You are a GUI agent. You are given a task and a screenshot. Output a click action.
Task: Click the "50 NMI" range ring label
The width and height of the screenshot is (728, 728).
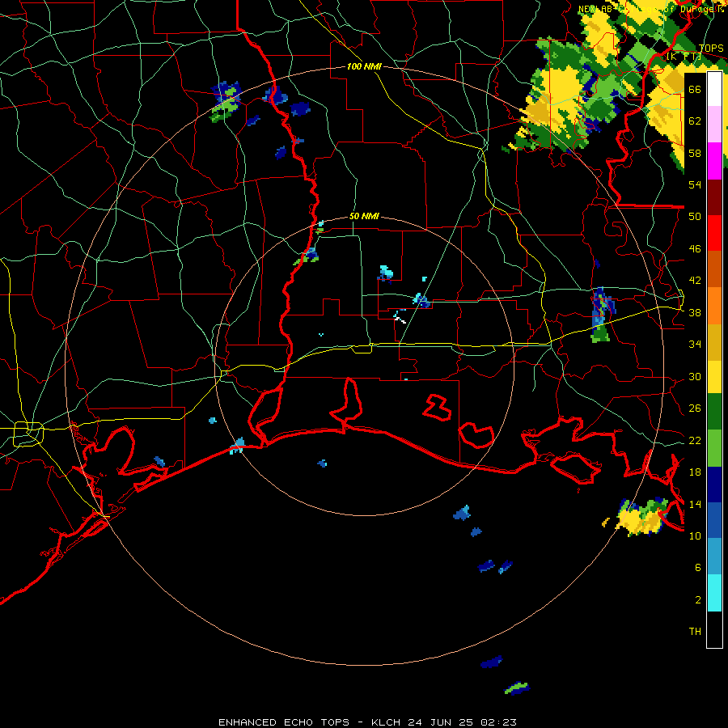364,216
